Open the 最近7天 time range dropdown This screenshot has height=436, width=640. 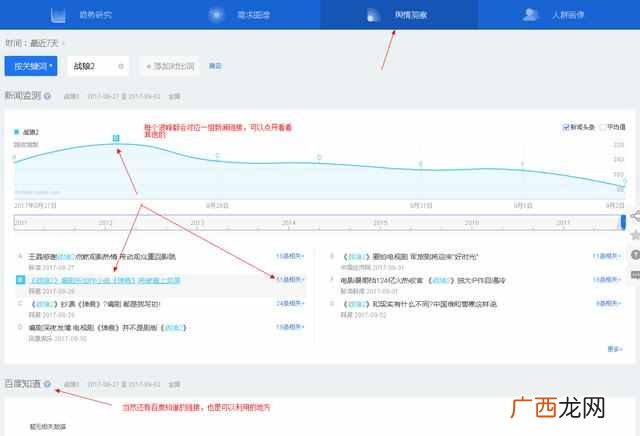click(46, 43)
